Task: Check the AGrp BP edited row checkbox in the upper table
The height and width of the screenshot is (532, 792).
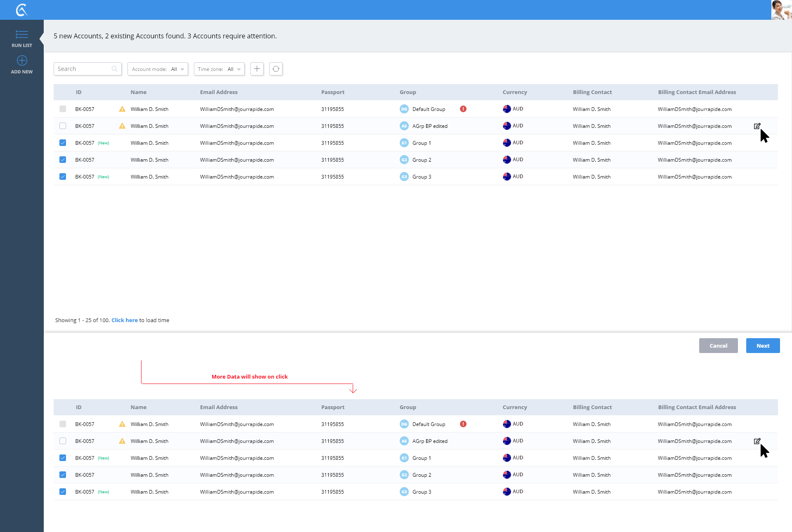Action: click(x=63, y=126)
